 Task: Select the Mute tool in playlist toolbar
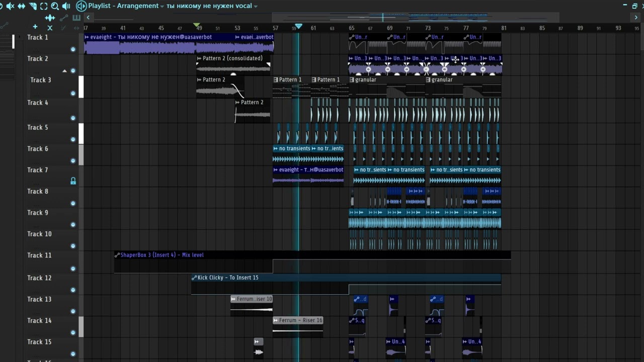click(x=10, y=6)
